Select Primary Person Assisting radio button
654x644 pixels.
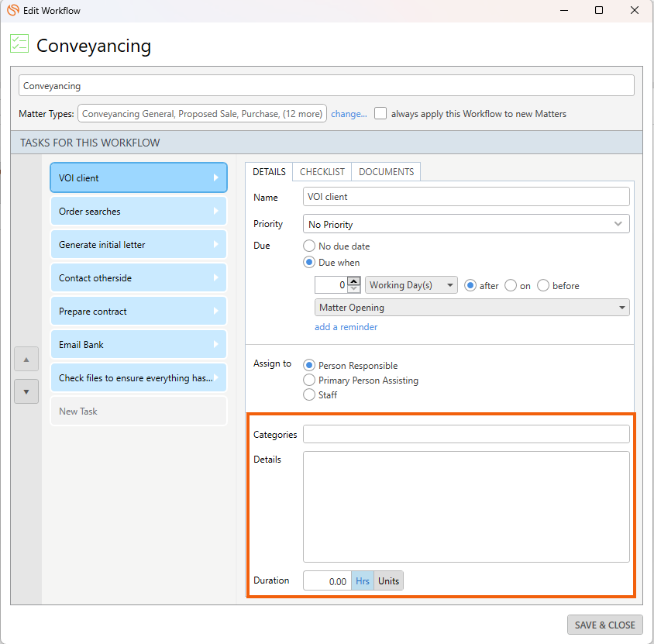pyautogui.click(x=309, y=381)
